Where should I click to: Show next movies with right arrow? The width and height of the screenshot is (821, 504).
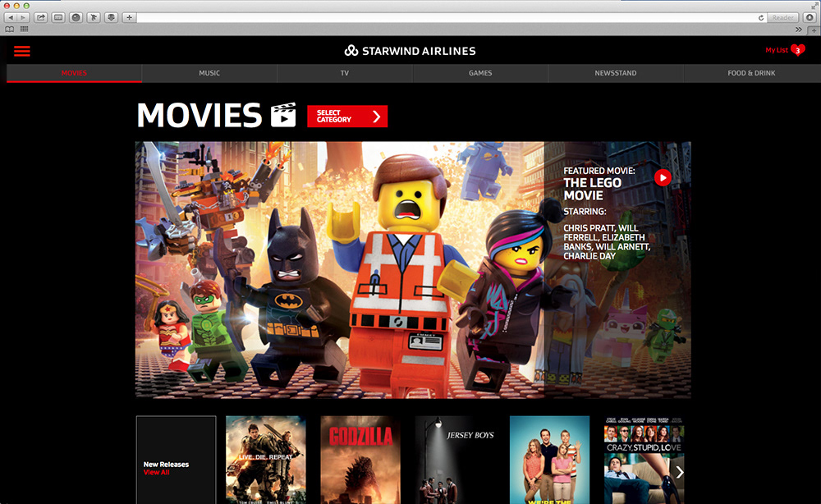(679, 472)
